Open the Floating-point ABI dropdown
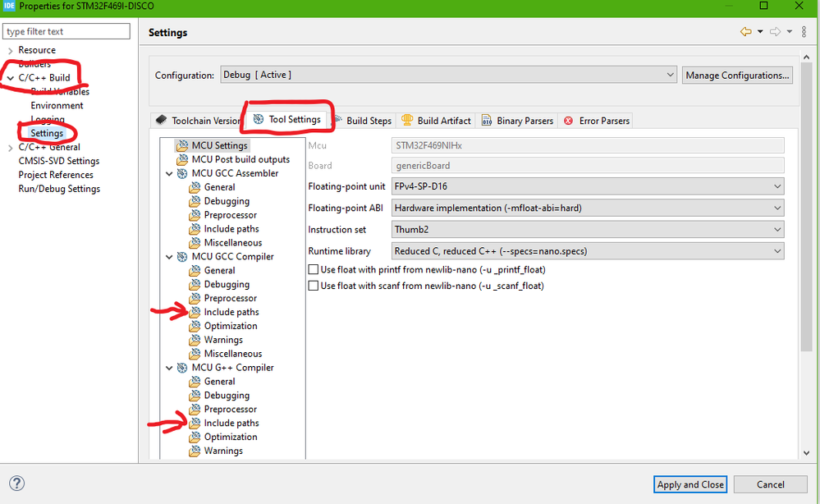Viewport: 820px width, 504px height. pos(588,208)
